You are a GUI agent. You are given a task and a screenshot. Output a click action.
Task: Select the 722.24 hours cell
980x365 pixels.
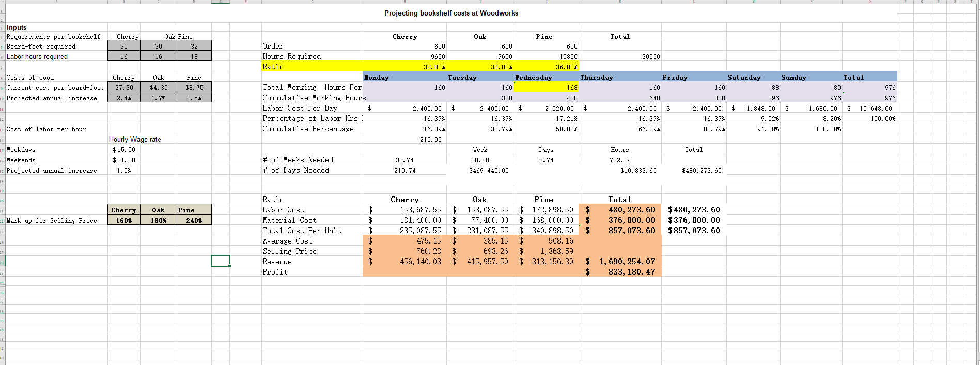click(x=620, y=160)
